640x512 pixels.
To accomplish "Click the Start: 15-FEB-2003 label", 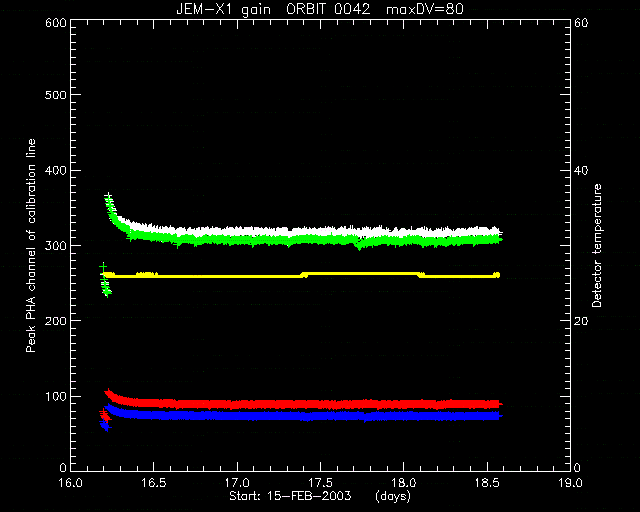I will (x=290, y=496).
